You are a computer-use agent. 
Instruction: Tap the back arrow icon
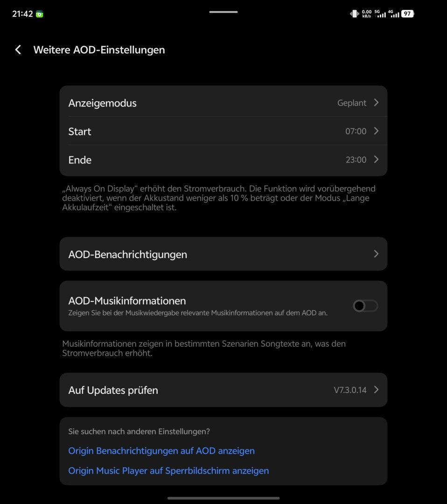18,50
